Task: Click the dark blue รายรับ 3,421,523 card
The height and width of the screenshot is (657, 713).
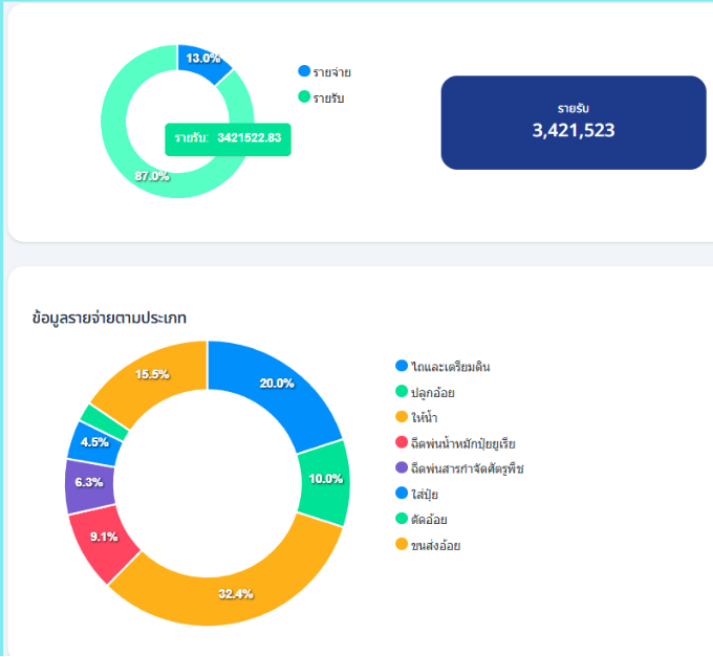Action: tap(573, 122)
